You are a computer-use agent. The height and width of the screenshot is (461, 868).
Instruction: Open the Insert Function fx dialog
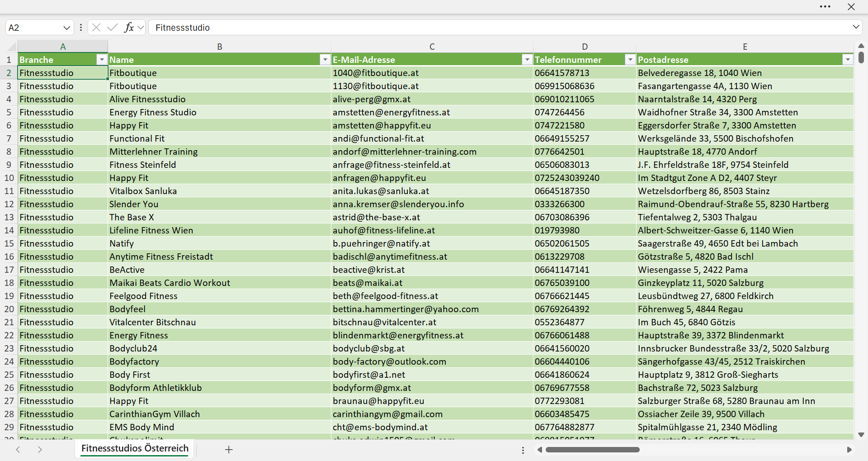(129, 28)
